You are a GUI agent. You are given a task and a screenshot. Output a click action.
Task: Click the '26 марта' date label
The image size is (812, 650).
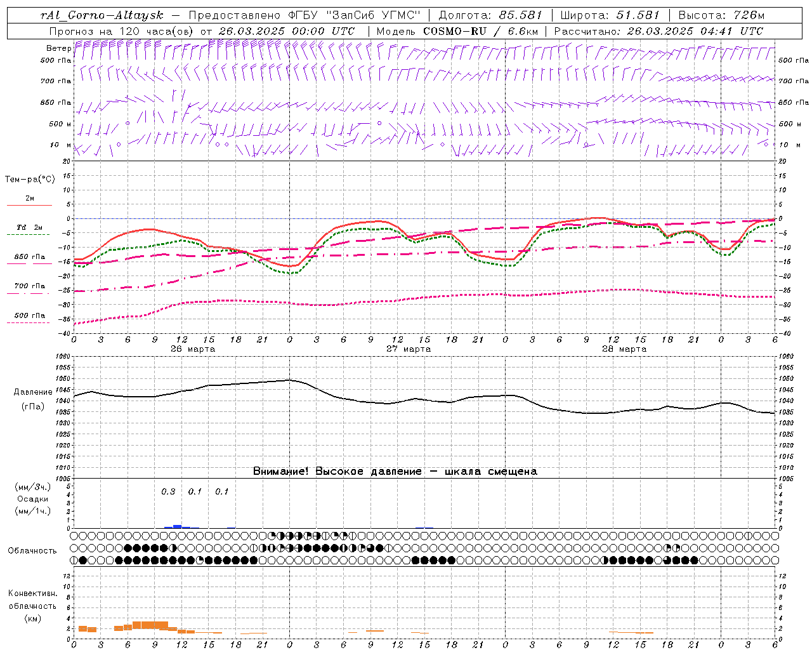(193, 349)
